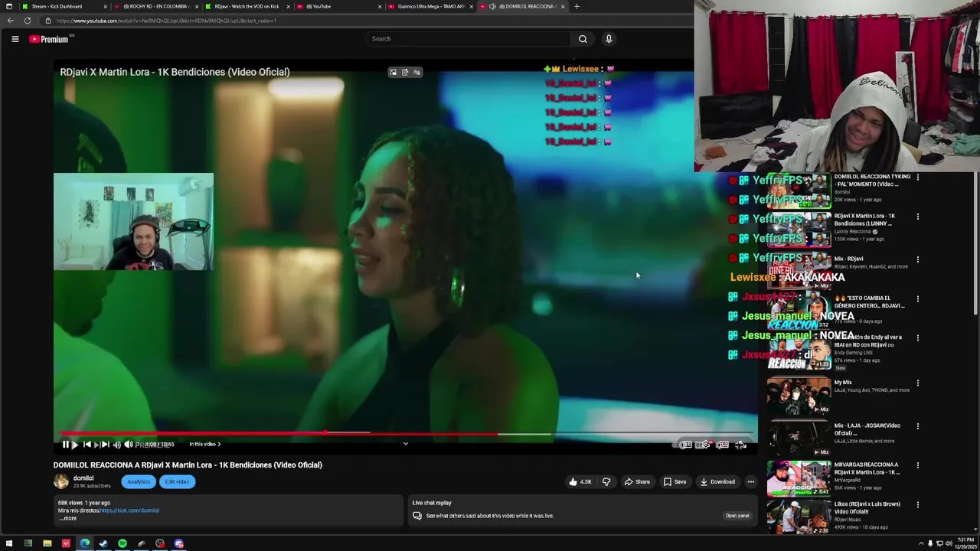Mute the video volume speaker icon
980x551 pixels.
(x=128, y=444)
